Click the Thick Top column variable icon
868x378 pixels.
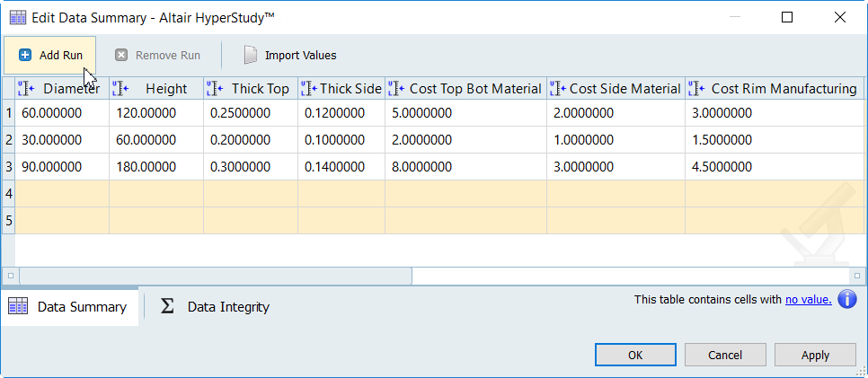[x=214, y=89]
